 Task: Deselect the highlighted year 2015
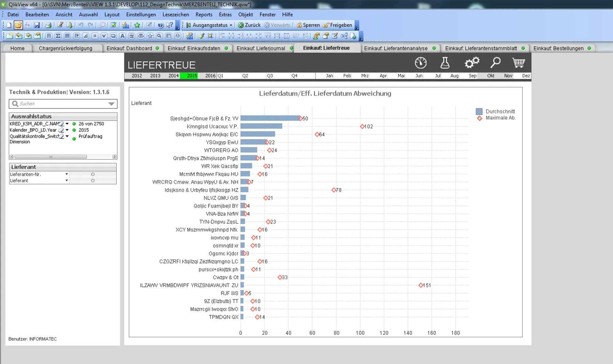pyautogui.click(x=189, y=76)
